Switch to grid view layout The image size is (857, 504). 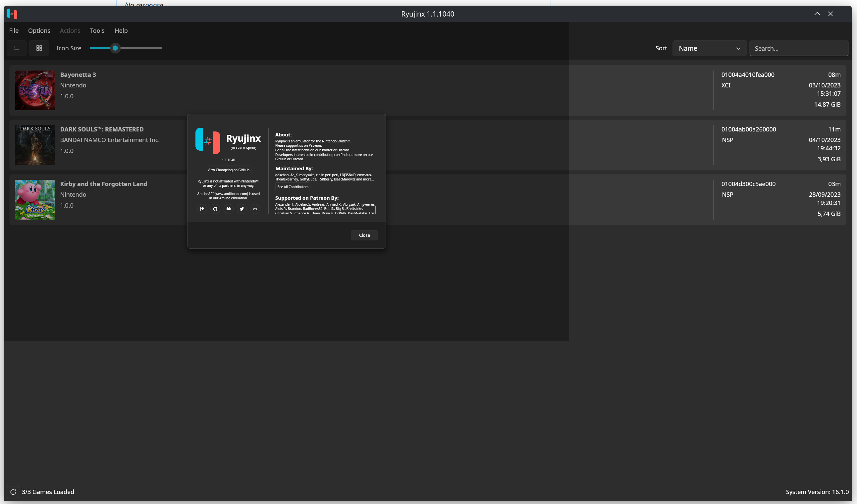point(39,48)
